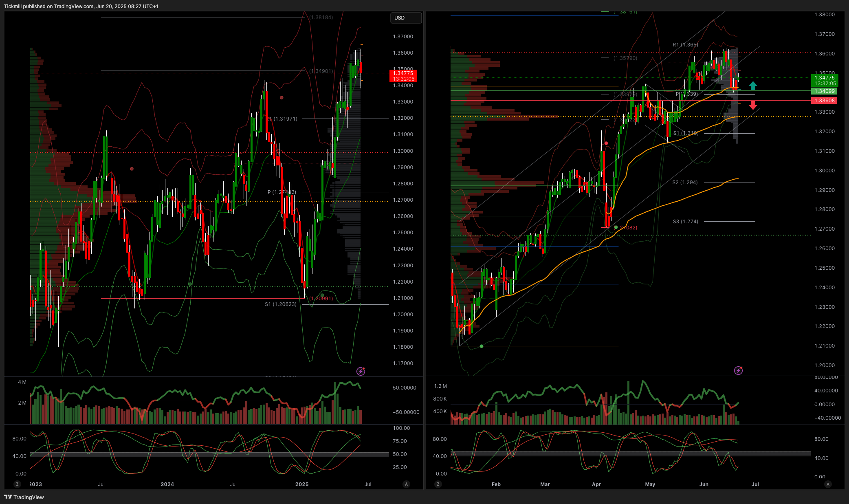This screenshot has height=504, width=849.
Task: Click the (1.31971) pivot label on left chart
Action: tap(283, 119)
